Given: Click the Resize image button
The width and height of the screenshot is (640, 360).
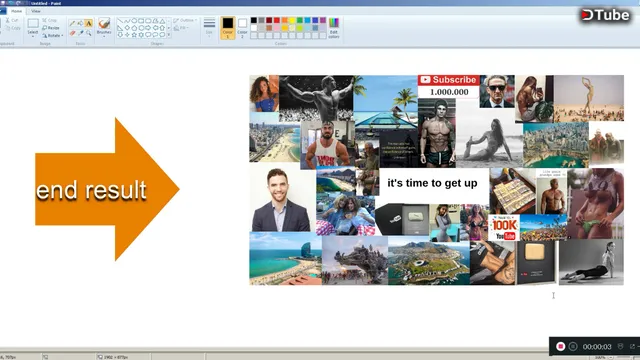Looking at the screenshot, I should click(51, 28).
